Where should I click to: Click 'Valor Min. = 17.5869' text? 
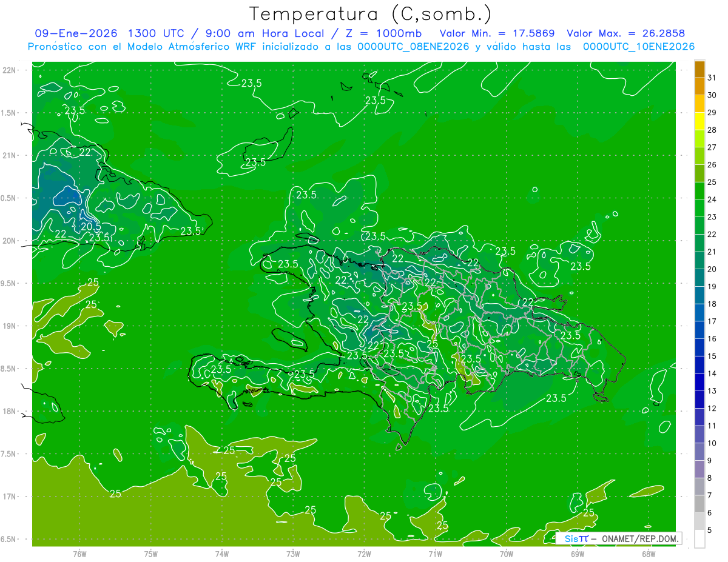click(497, 33)
